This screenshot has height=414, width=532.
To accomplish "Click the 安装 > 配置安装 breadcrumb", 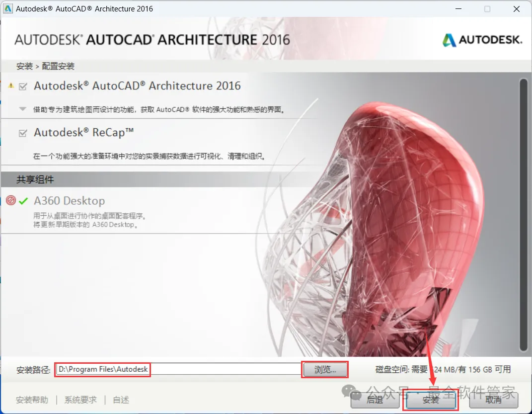I will tap(46, 66).
